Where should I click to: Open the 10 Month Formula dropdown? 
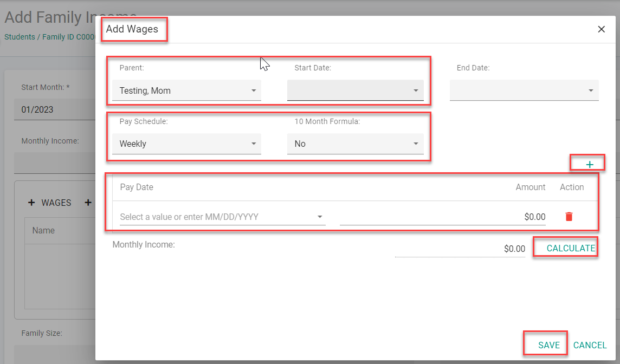point(355,144)
